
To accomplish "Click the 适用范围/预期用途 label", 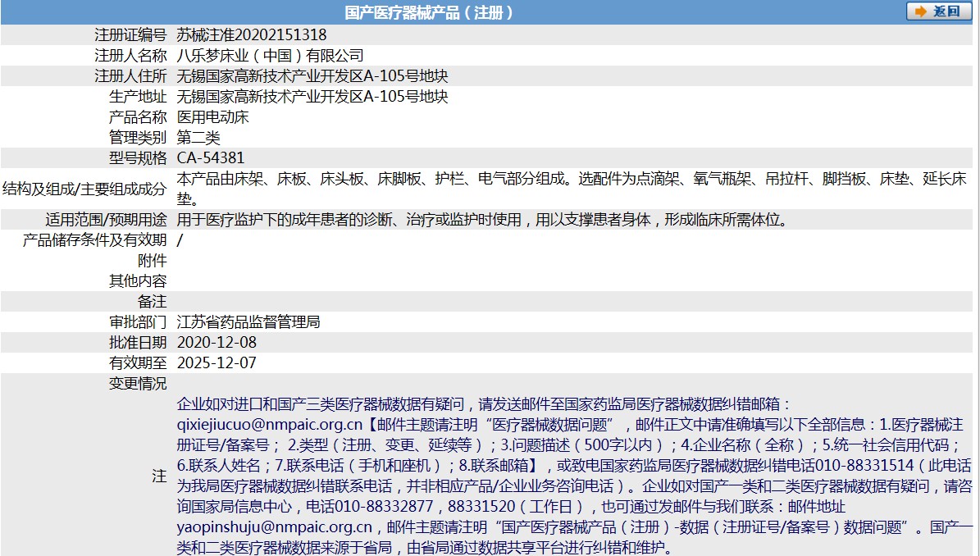I will click(106, 220).
